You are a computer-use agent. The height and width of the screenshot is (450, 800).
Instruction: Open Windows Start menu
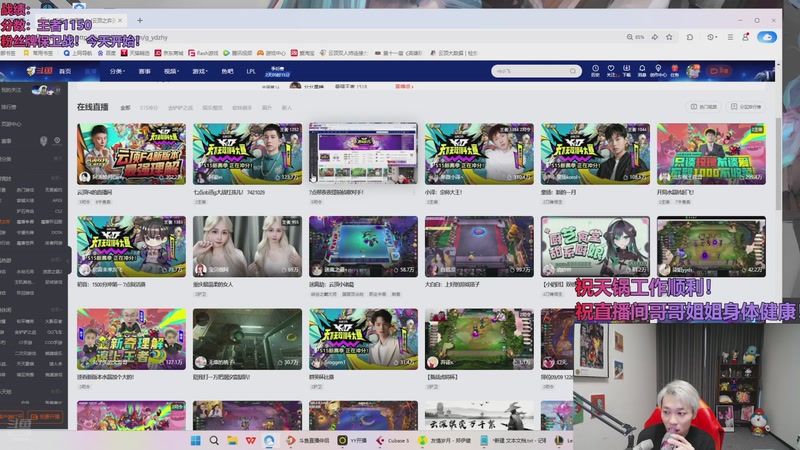[195, 440]
